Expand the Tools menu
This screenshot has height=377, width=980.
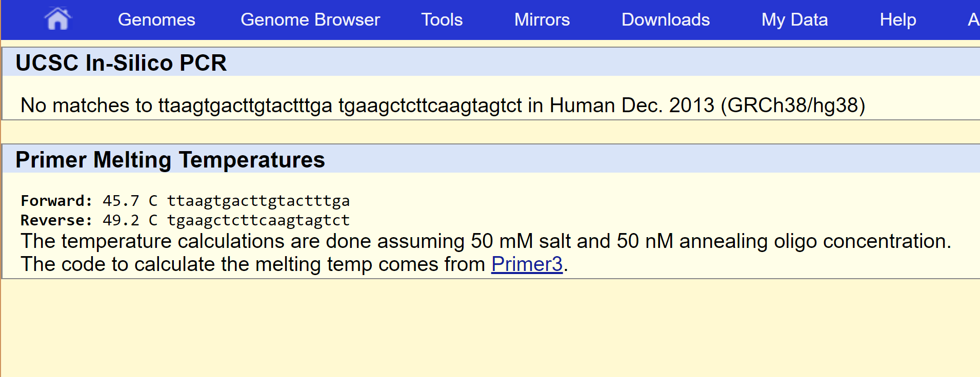[442, 19]
